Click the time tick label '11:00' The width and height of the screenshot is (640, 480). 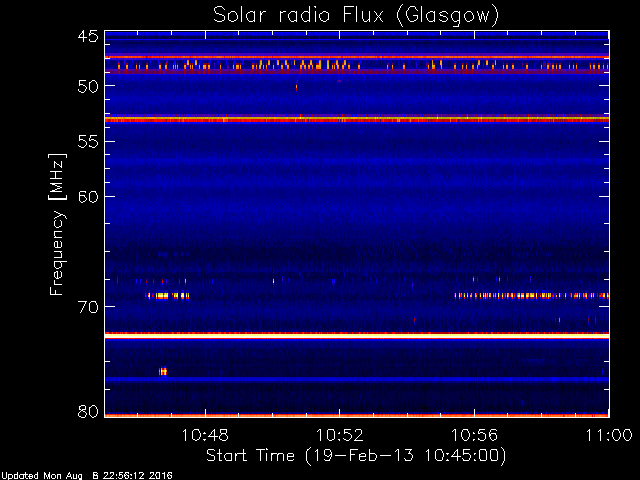(x=609, y=435)
